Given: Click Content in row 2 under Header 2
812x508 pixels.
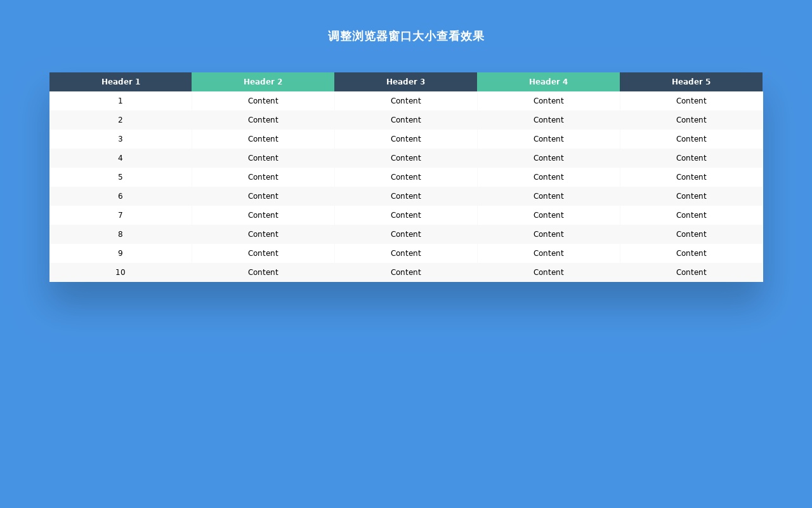Looking at the screenshot, I should point(263,120).
